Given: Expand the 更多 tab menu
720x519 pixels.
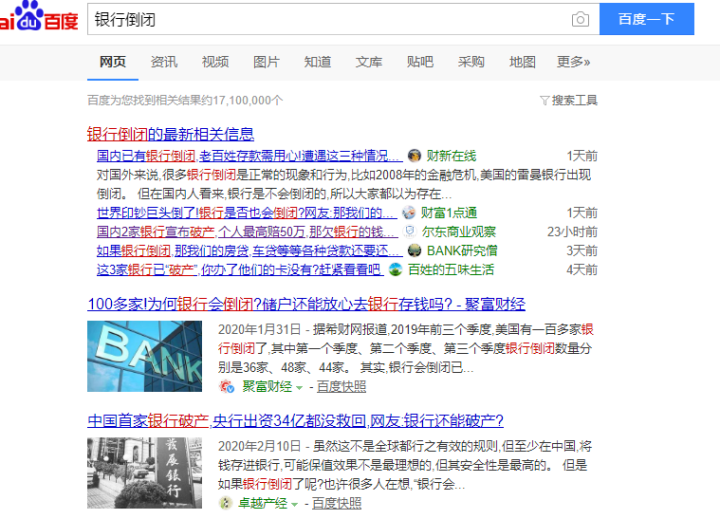Looking at the screenshot, I should tap(573, 62).
